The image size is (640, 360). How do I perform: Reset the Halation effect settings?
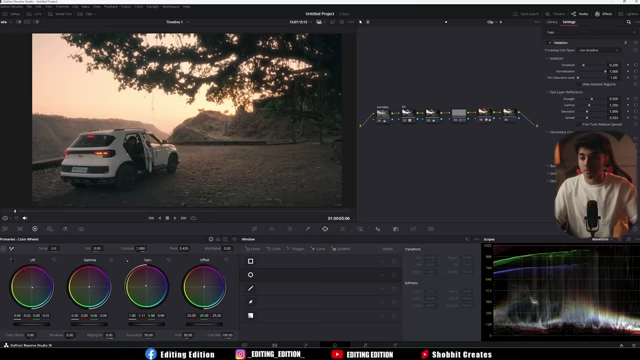coord(636,42)
